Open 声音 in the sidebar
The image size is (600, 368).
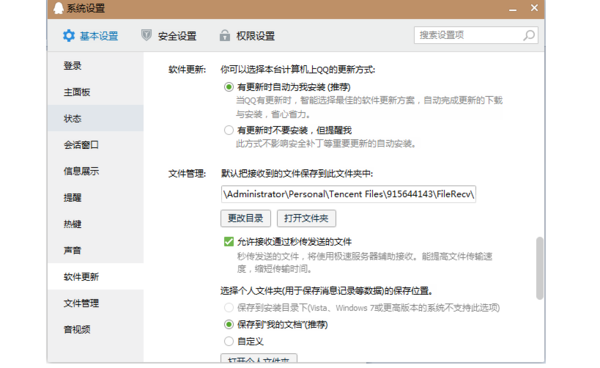[96, 251]
